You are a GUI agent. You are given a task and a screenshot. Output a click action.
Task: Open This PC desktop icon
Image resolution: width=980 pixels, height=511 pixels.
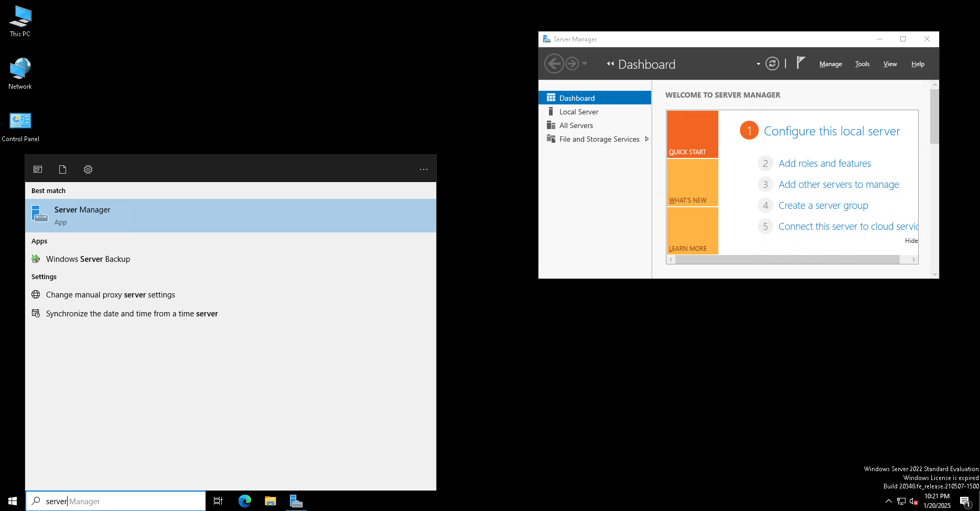20,22
